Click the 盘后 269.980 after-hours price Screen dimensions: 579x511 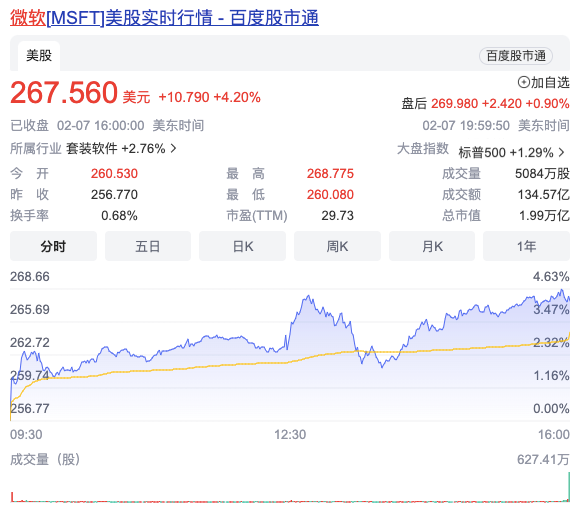coord(454,103)
